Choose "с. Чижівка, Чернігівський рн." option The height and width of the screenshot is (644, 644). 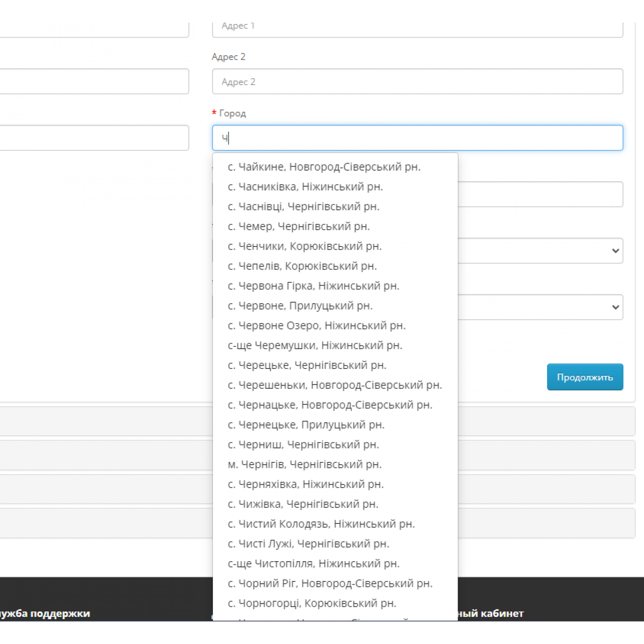303,504
